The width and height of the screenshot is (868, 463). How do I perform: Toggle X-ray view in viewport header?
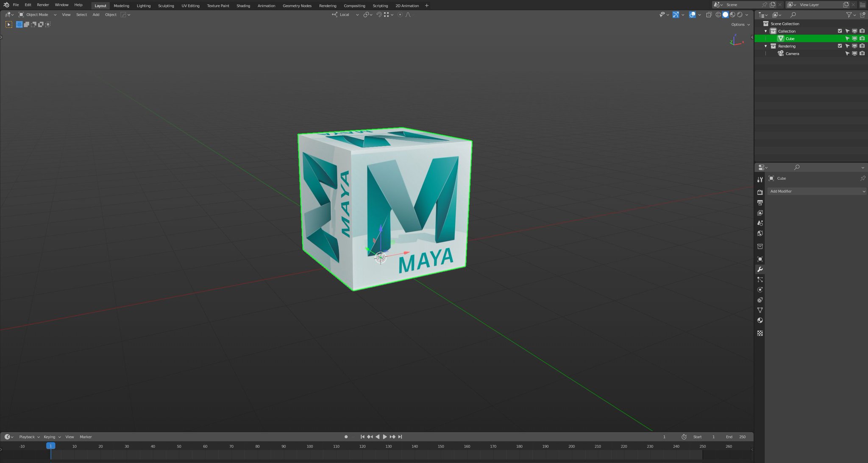coord(709,15)
